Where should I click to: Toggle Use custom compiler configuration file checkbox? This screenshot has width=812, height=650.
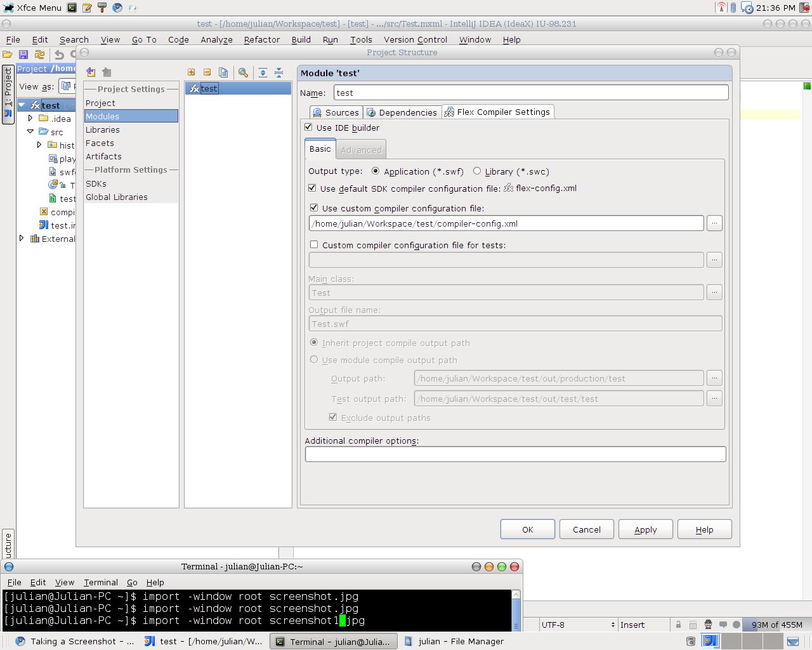tap(314, 208)
